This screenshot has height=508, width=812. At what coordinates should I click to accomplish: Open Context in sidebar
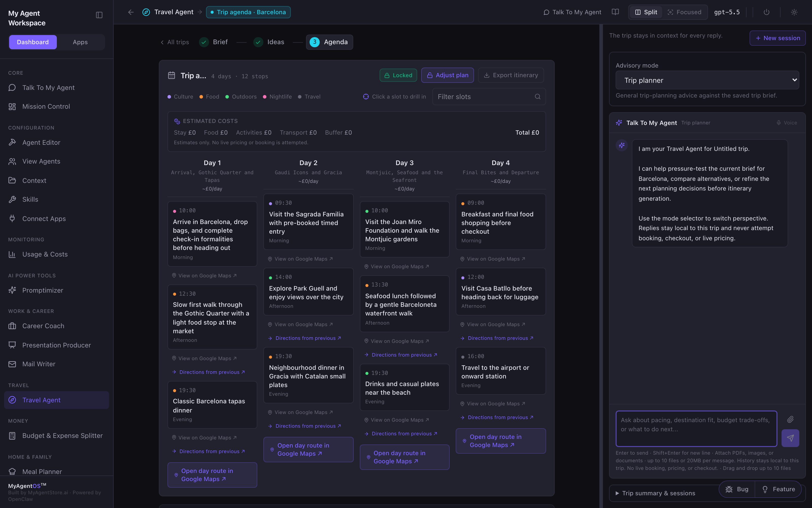(56, 180)
